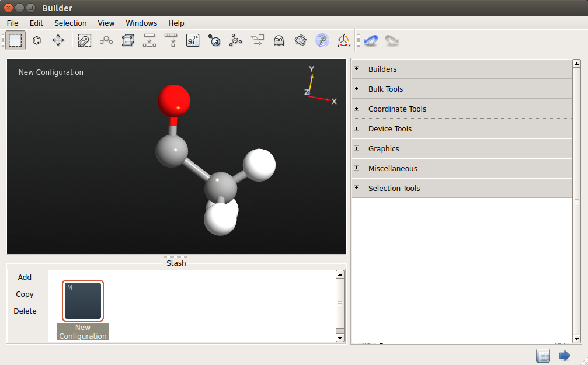Click the segmented-bar-to-single-block arrow icon
The image size is (588, 365).
(x=171, y=40)
